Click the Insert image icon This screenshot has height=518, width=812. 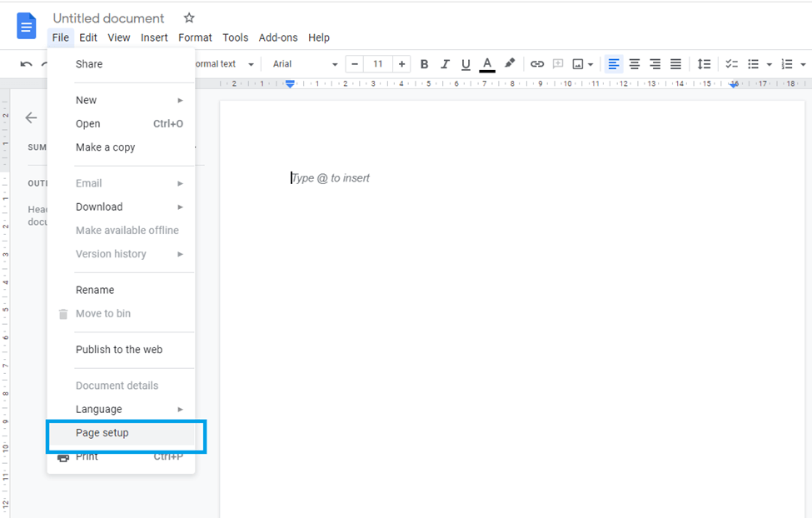[576, 64]
